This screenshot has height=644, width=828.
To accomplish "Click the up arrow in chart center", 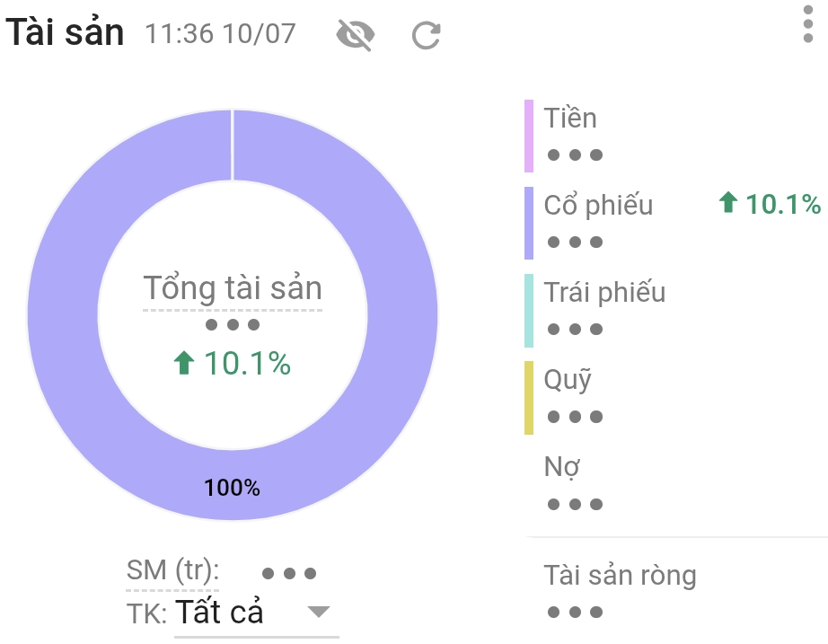I will (x=184, y=362).
